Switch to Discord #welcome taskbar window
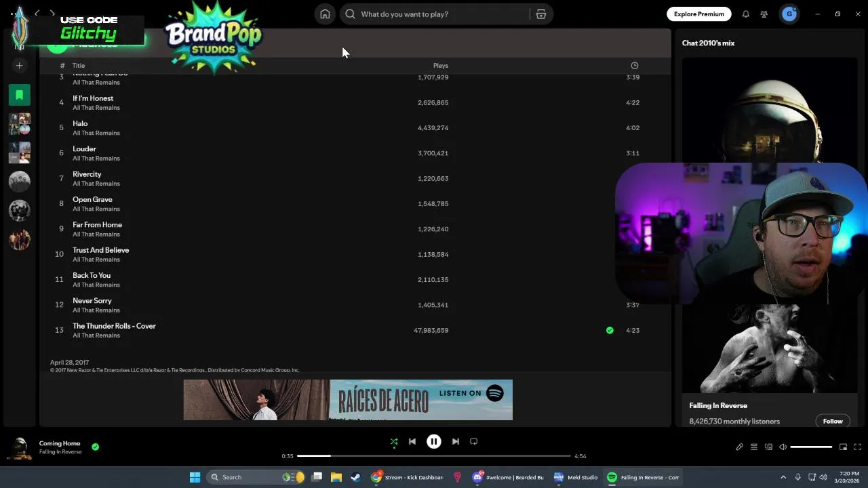 509,477
